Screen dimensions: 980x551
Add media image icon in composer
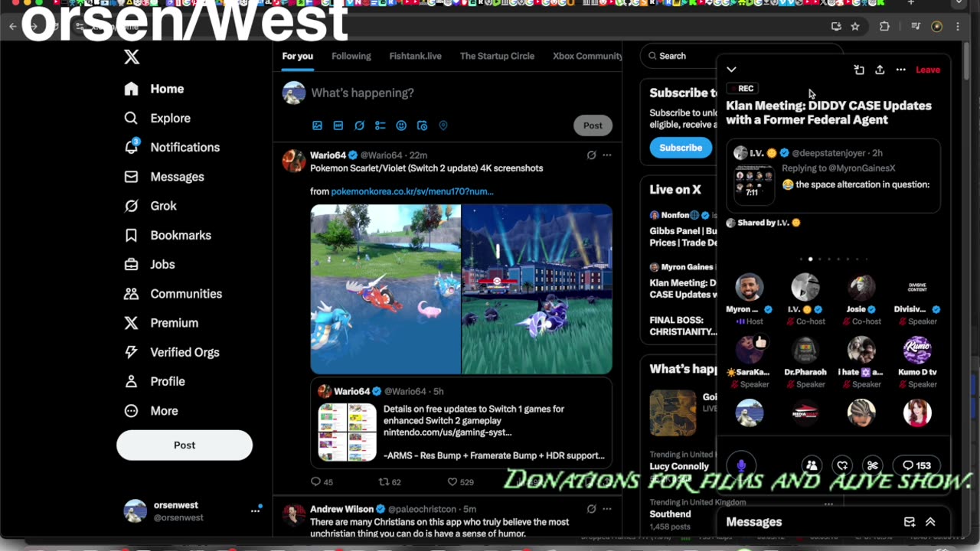(x=317, y=126)
